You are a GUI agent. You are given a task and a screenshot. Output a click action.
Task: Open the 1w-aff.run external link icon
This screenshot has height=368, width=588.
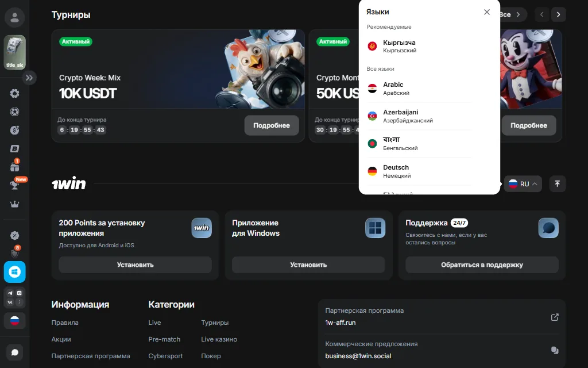coord(555,317)
